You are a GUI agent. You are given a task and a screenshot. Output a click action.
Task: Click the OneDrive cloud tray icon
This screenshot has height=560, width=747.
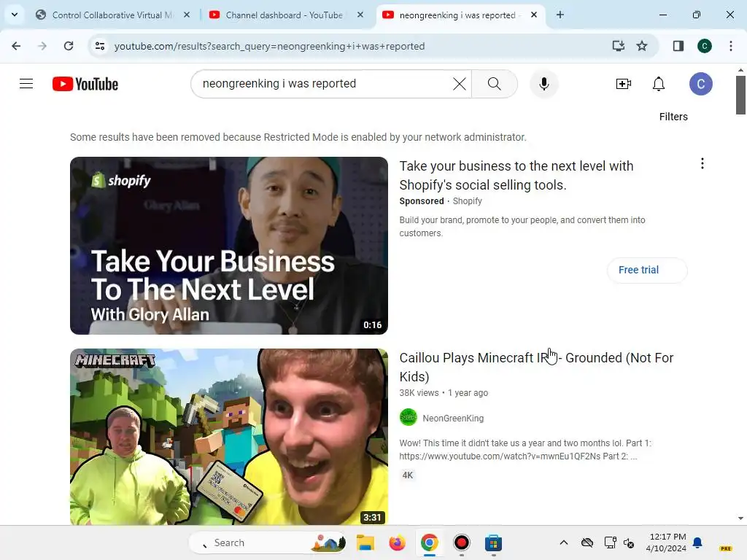pyautogui.click(x=587, y=542)
